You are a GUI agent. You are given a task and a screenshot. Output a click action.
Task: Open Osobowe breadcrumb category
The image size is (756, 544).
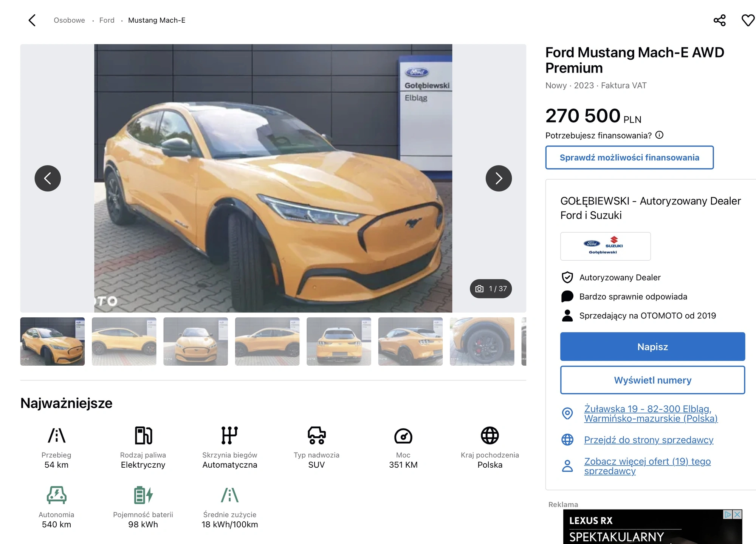click(69, 20)
